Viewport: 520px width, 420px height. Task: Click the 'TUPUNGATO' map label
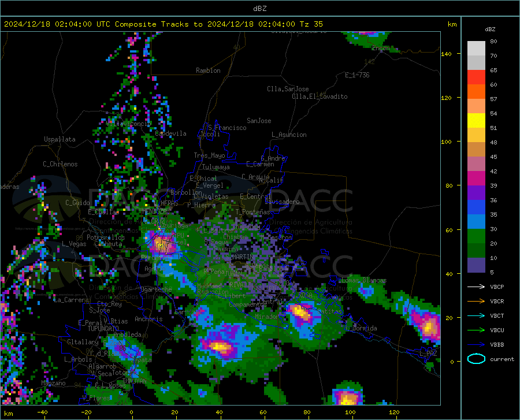click(x=103, y=329)
